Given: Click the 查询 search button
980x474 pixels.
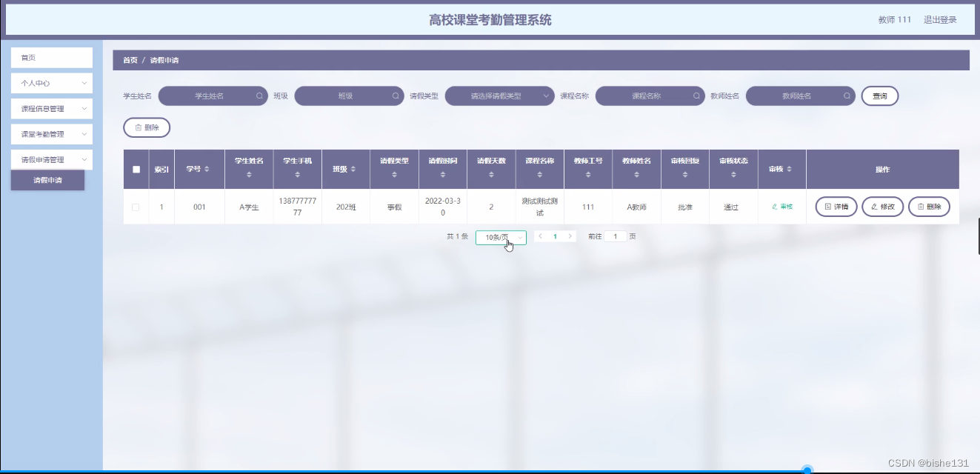Looking at the screenshot, I should click(x=879, y=96).
